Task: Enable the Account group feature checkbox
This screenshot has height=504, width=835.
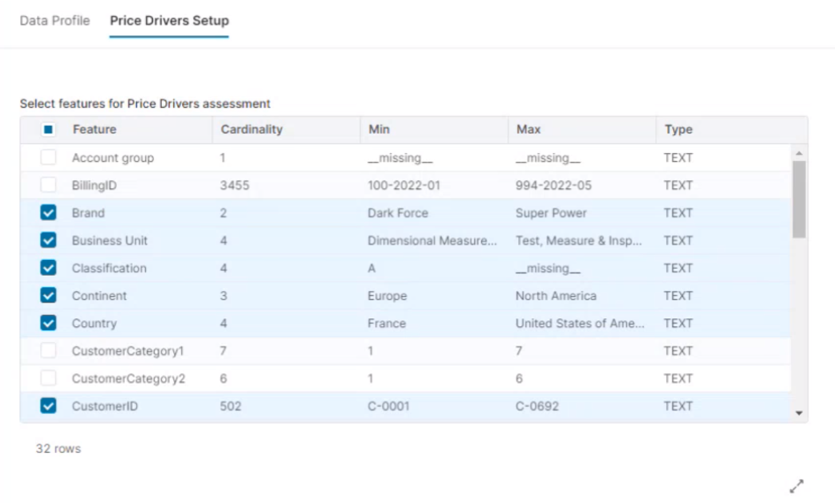Action: click(49, 157)
